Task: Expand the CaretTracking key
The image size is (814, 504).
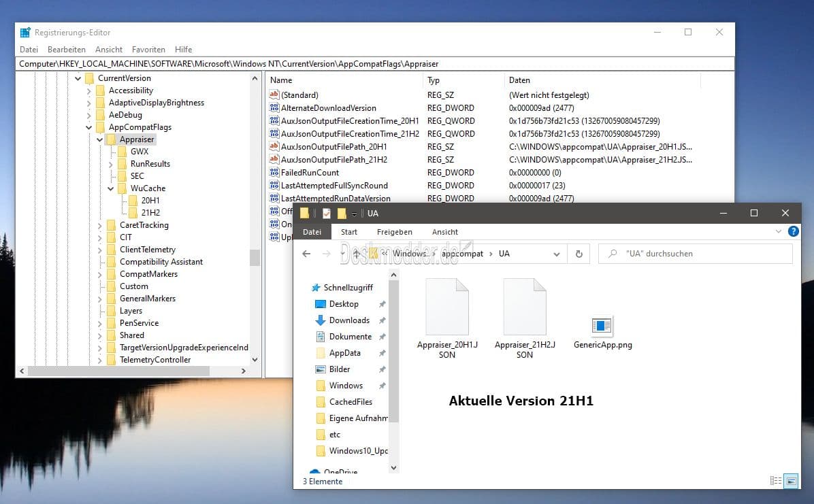Action: (x=99, y=225)
